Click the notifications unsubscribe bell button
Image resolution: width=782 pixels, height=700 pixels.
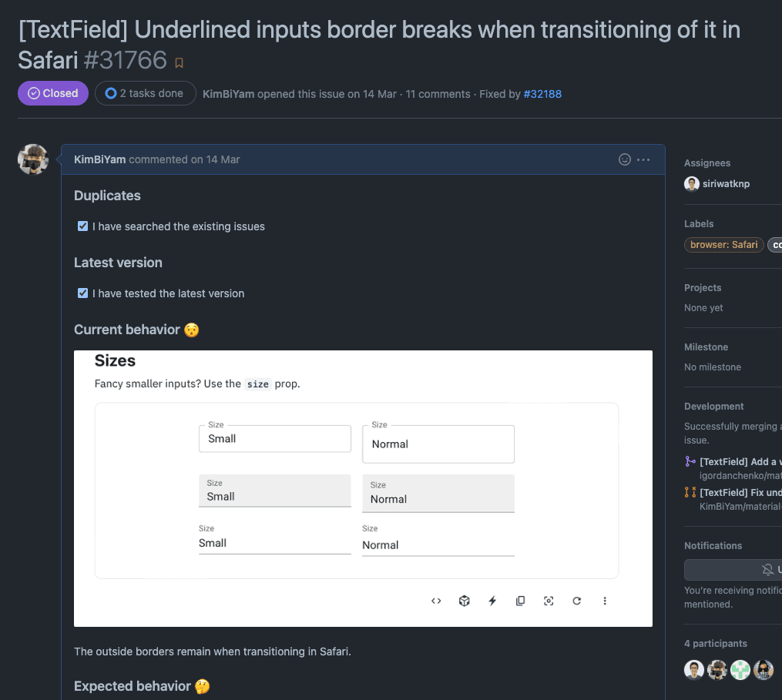point(767,570)
